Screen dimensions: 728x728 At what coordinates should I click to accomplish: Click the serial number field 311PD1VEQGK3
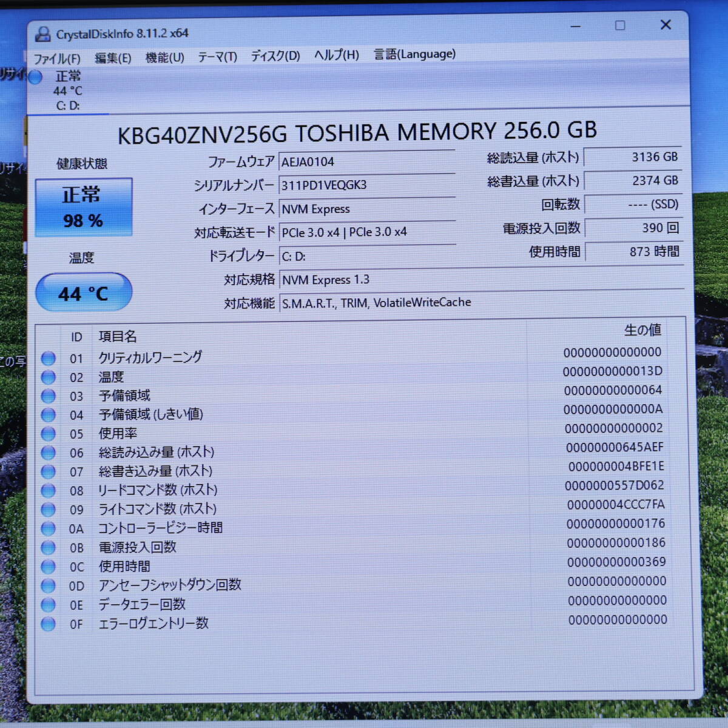[367, 185]
